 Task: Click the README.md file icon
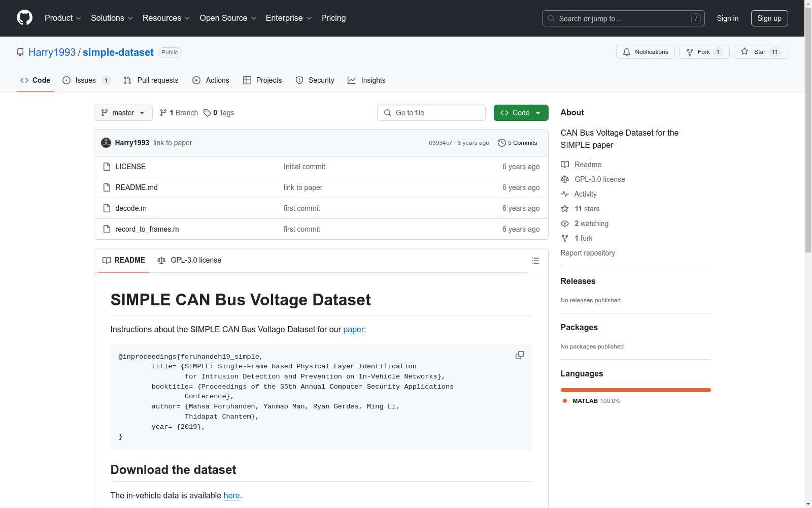107,187
